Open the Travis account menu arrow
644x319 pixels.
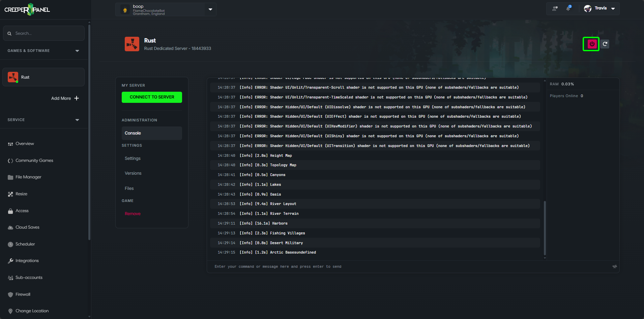tap(613, 9)
